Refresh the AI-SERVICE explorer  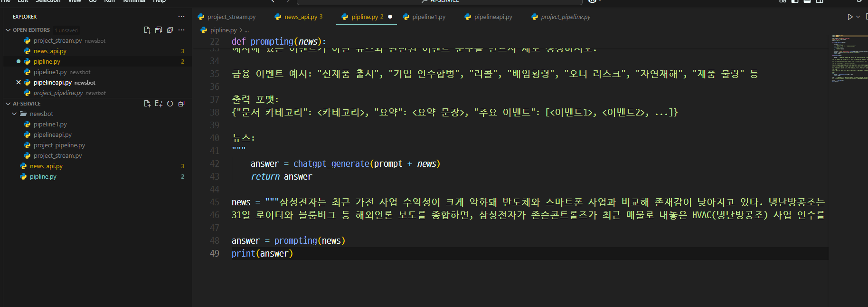[x=170, y=104]
